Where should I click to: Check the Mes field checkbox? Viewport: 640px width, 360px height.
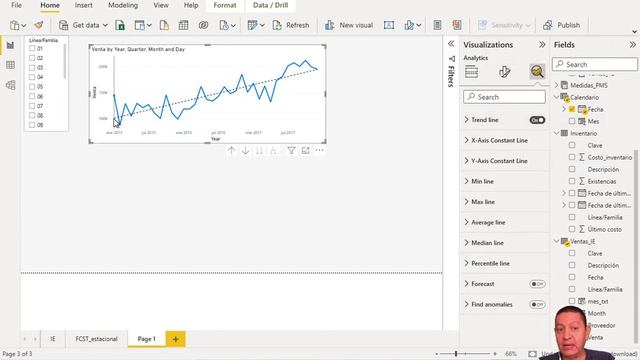click(572, 121)
